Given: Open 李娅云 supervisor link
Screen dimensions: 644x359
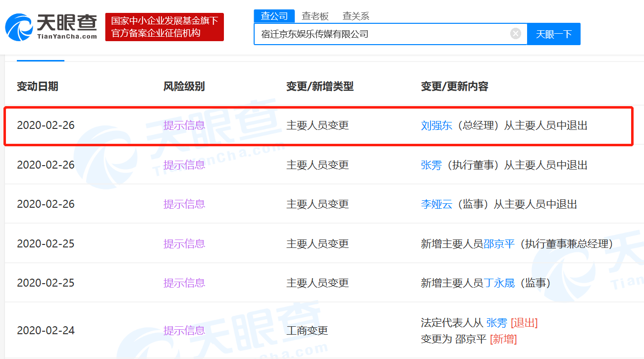Looking at the screenshot, I should click(x=436, y=204).
